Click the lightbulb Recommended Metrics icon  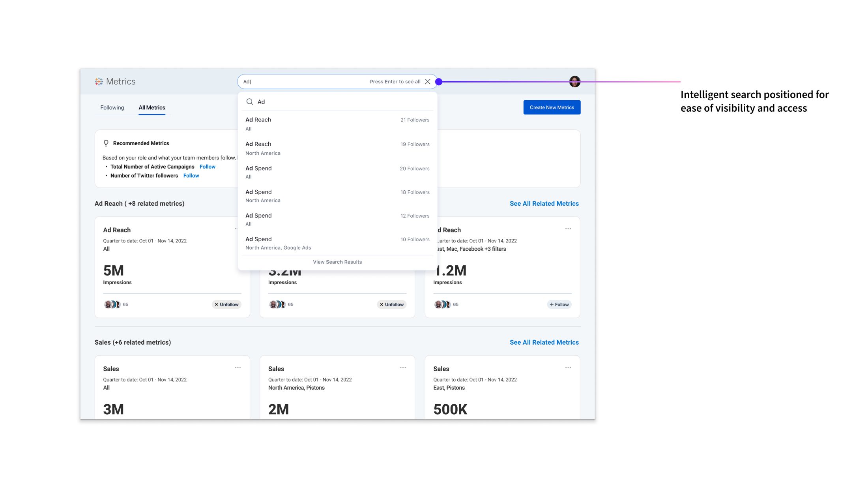[106, 143]
